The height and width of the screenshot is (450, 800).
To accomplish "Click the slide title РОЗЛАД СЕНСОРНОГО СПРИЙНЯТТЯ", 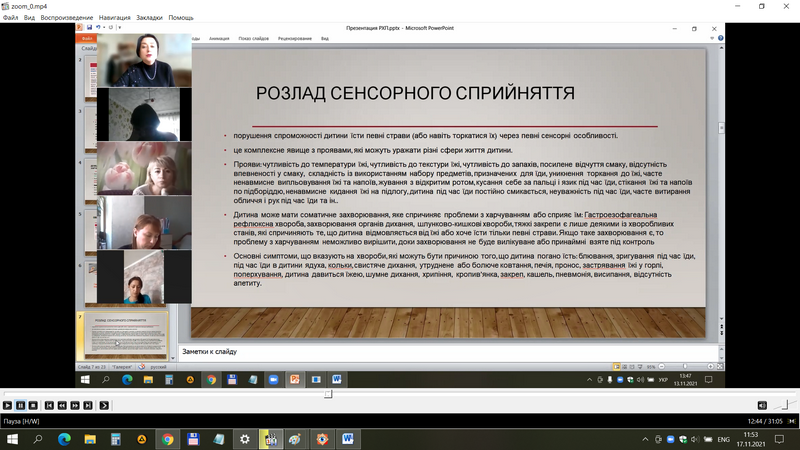I will point(415,93).
